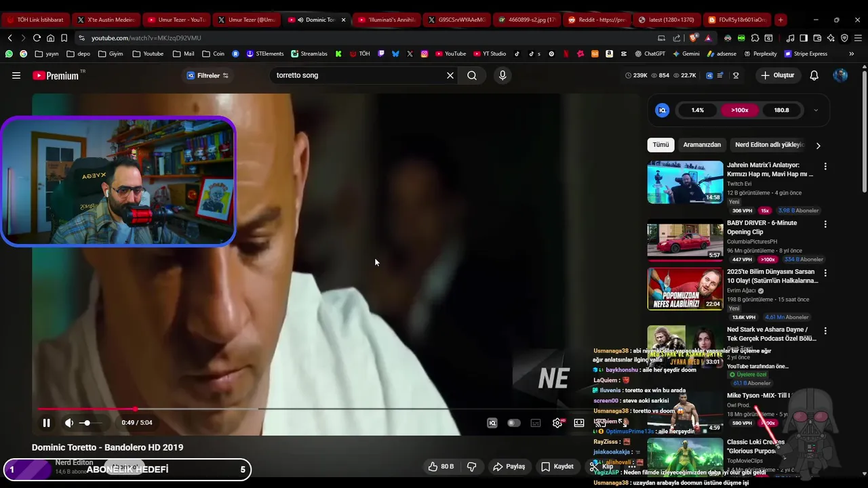Click the browser back arrow
The width and height of the screenshot is (868, 488).
9,38
